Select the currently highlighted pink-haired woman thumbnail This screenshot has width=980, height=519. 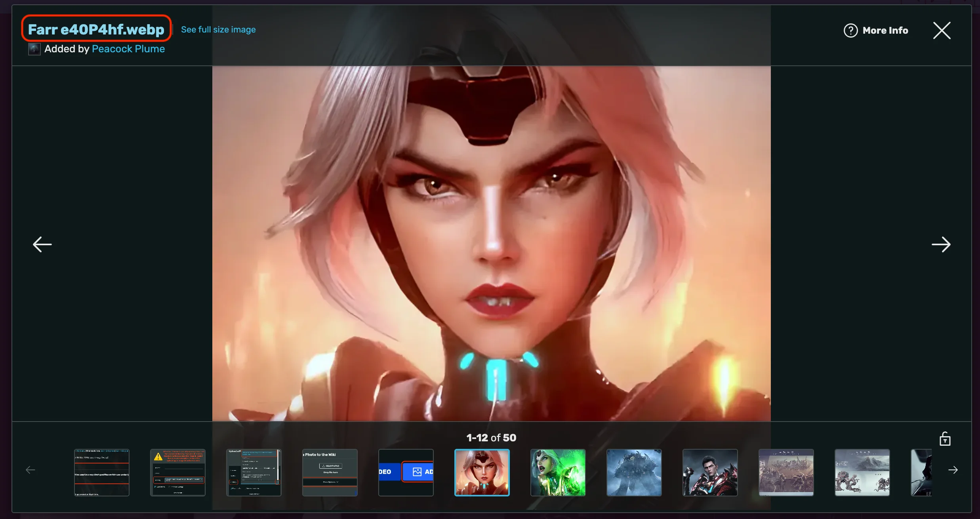pos(482,472)
